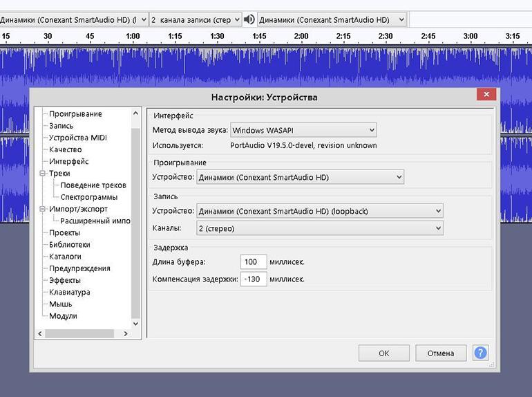Open the Запись device loopback dropdown
532x397 pixels.
(319, 211)
